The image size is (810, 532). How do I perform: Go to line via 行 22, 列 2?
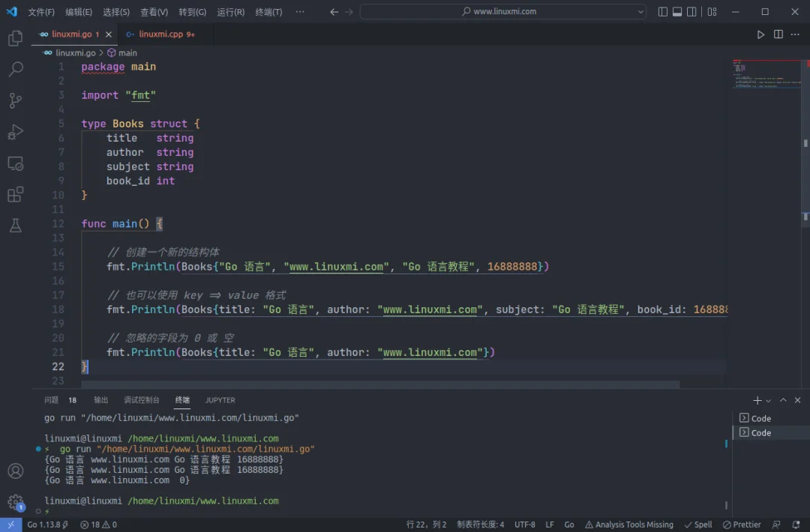pyautogui.click(x=426, y=525)
